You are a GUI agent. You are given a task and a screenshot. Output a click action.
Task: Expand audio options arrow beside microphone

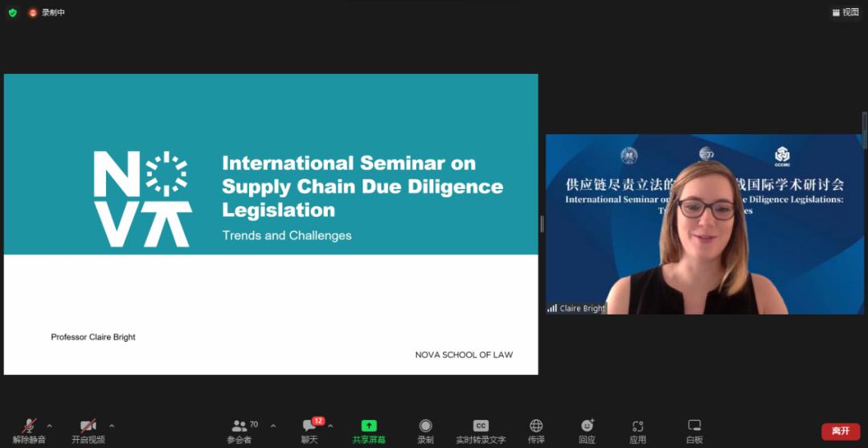50,425
